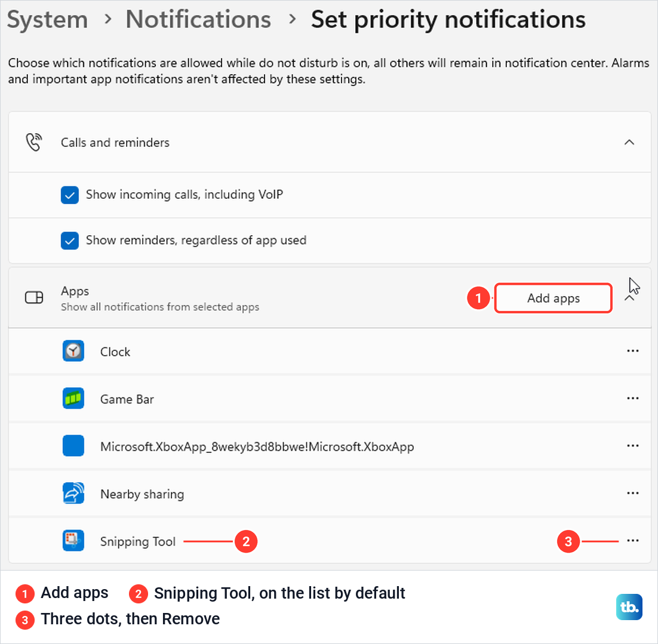The height and width of the screenshot is (644, 658).
Task: Click the phone icon beside Calls and reminders
Action: pos(33,142)
